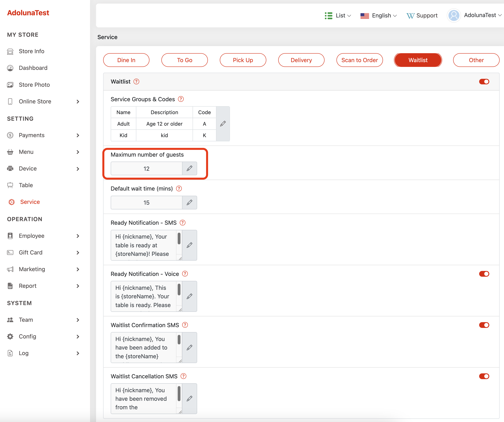Viewport: 504px width, 422px height.
Task: Turn off Ready Notification Voice toggle
Action: [x=484, y=274]
